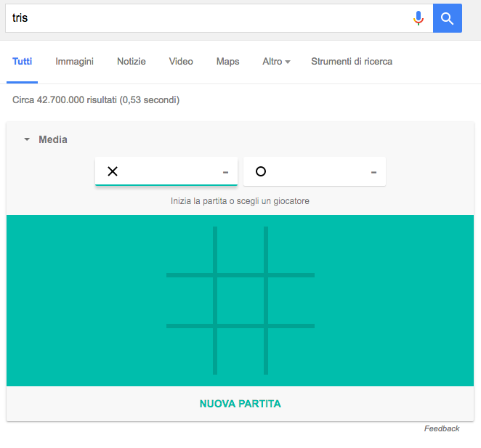Mark the top-left square of the board
The image size is (481, 448).
(190, 251)
